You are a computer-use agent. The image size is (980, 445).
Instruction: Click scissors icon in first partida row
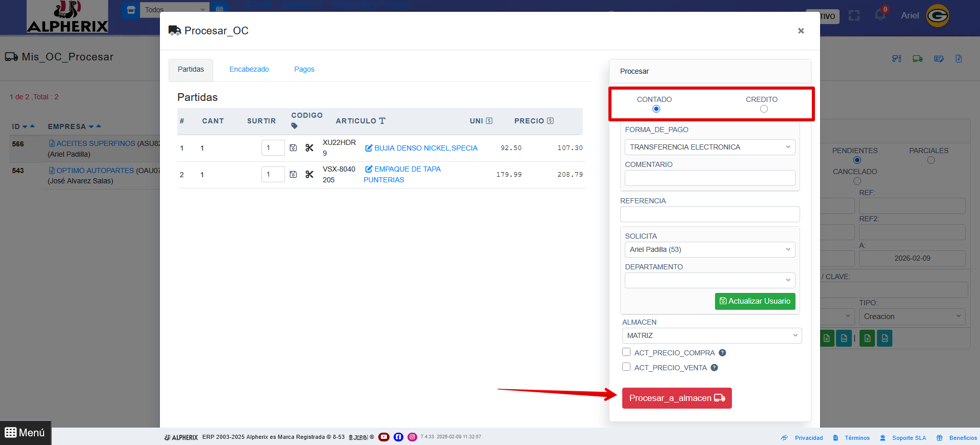(x=309, y=148)
